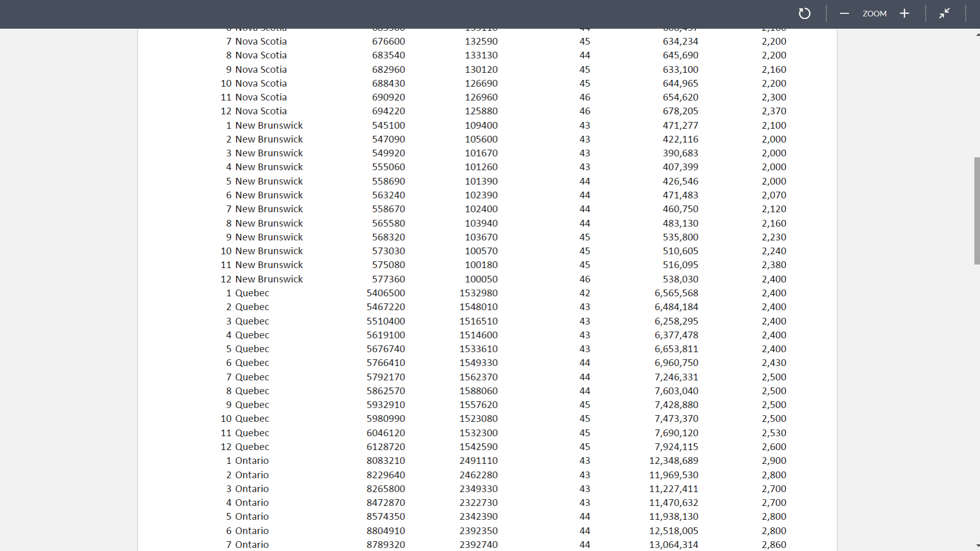The width and height of the screenshot is (980, 551).
Task: Click the value 694220
Action: (389, 111)
